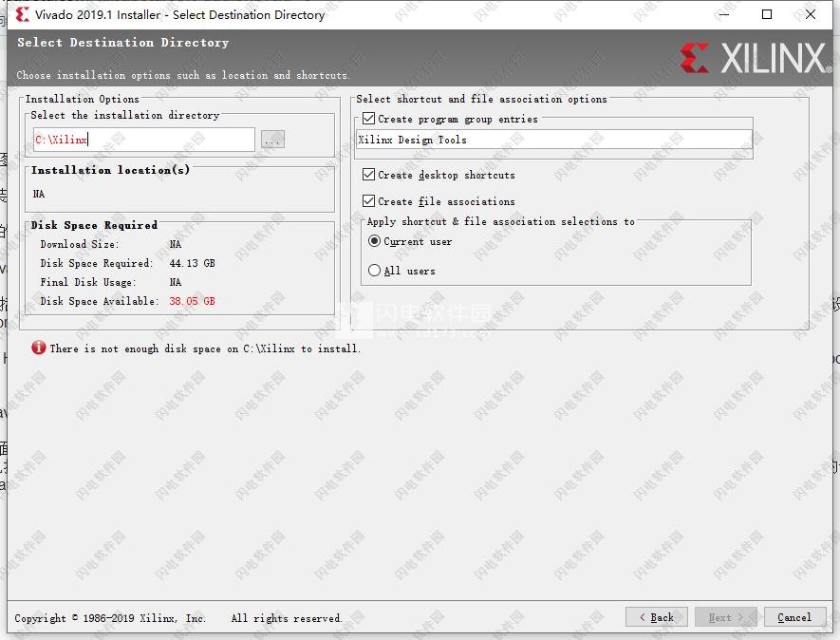840x640 pixels.
Task: Open the directory browse button (...)
Action: pyautogui.click(x=272, y=140)
